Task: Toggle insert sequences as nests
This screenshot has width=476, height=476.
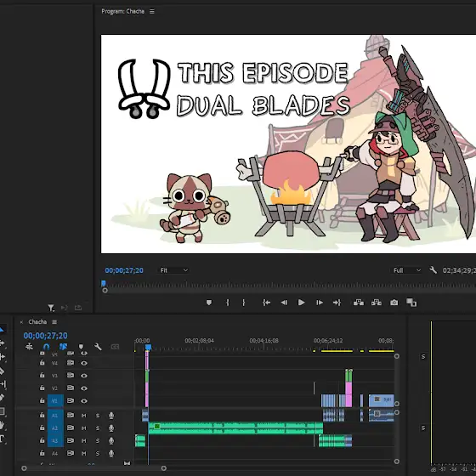Action: click(29, 347)
